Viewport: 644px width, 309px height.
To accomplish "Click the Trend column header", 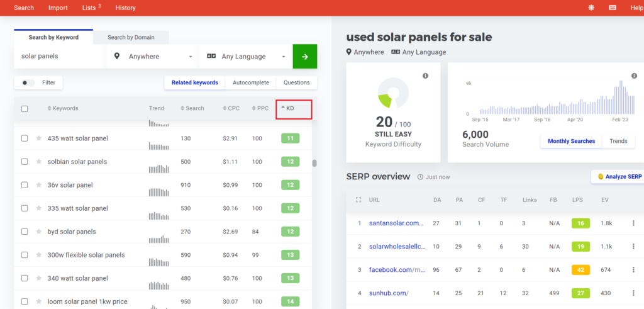I will (x=157, y=108).
